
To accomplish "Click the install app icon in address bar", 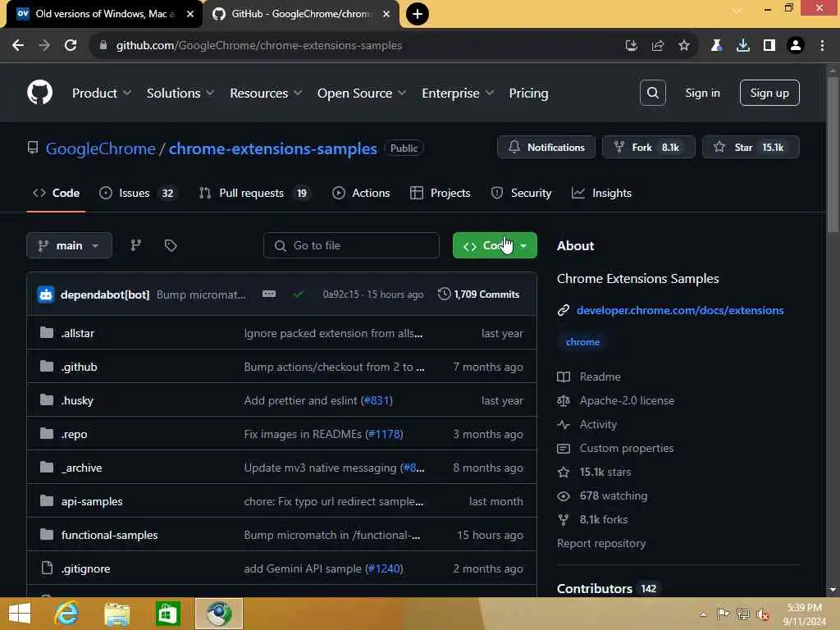I will click(632, 46).
